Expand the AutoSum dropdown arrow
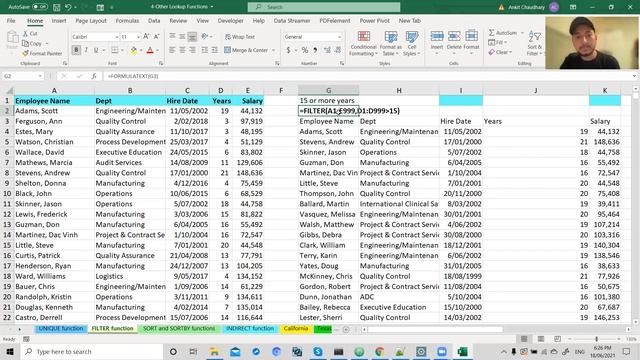The image size is (640, 360). pos(522,33)
